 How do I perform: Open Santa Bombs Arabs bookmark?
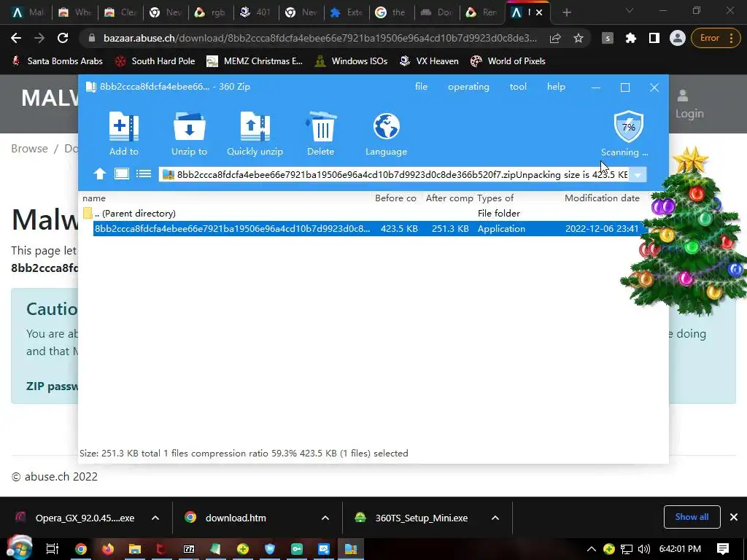pyautogui.click(x=57, y=61)
